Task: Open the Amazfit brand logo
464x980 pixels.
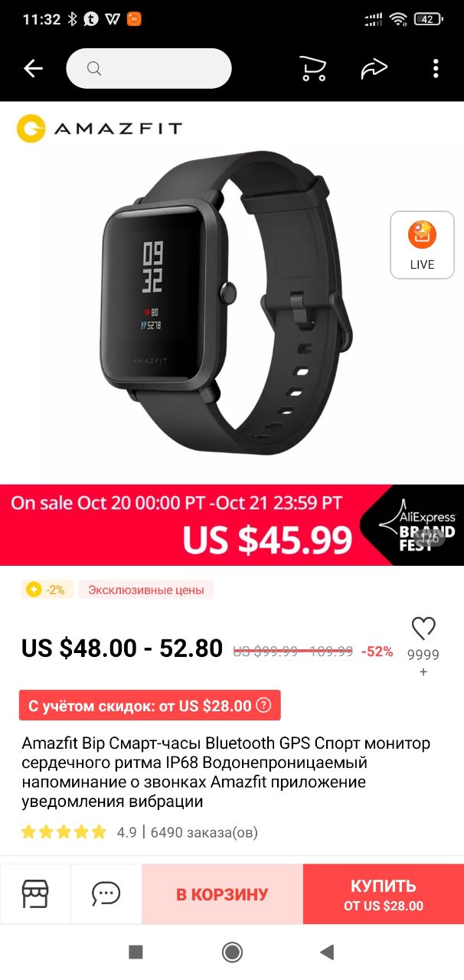Action: tap(100, 129)
